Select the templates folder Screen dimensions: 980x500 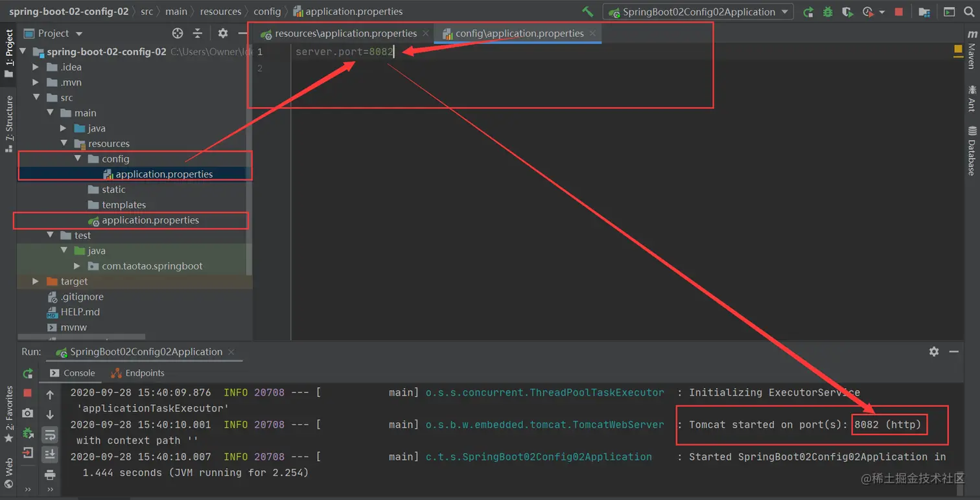tap(117, 205)
